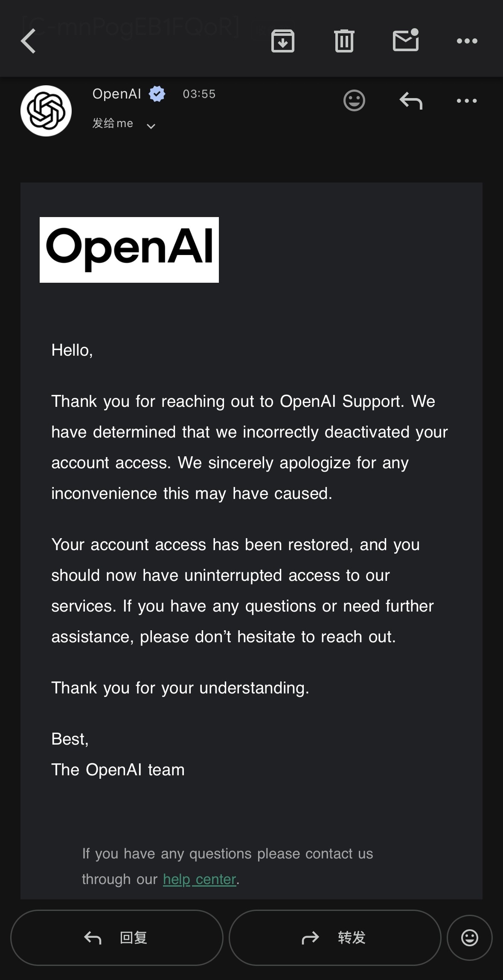Open the OpenAI sender avatar

(46, 111)
